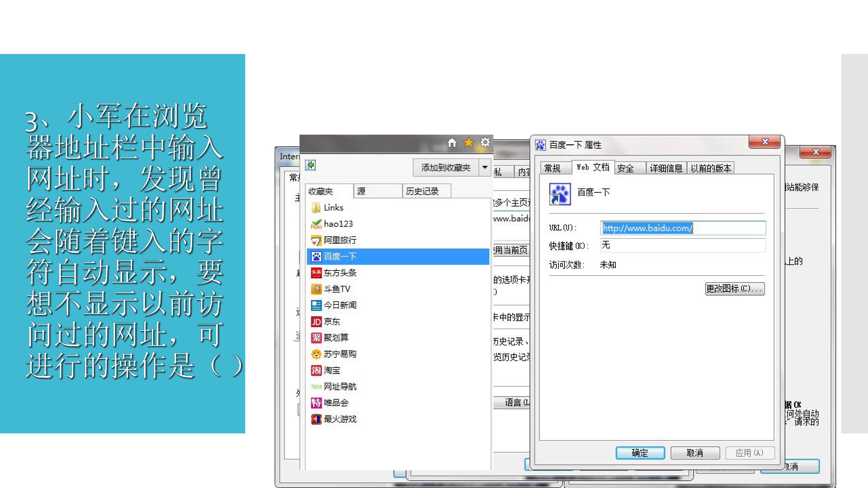Select the 苏宁易购 favorite label

click(x=340, y=354)
